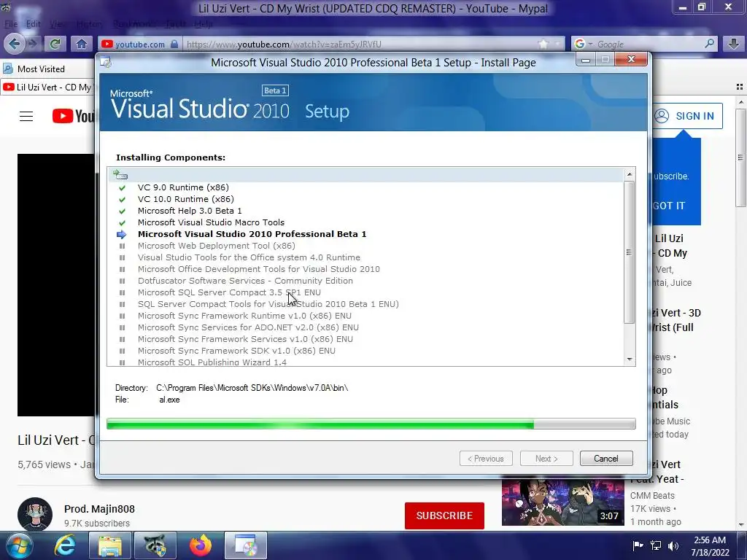Switch to the Mypal raccoon taskbar icon
Viewport: 747px width, 560px height.
coord(155,546)
